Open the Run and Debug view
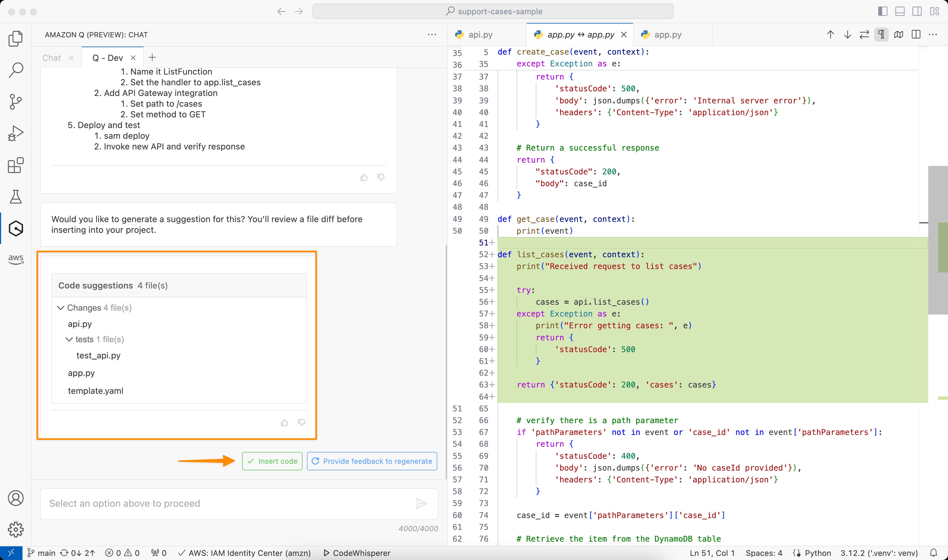Screen dimensions: 948x560 [15, 133]
